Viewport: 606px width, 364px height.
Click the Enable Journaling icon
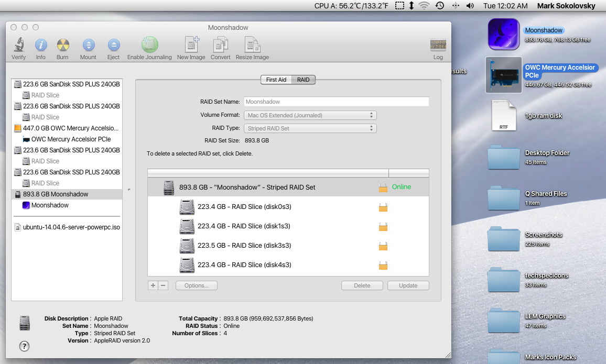pyautogui.click(x=149, y=45)
